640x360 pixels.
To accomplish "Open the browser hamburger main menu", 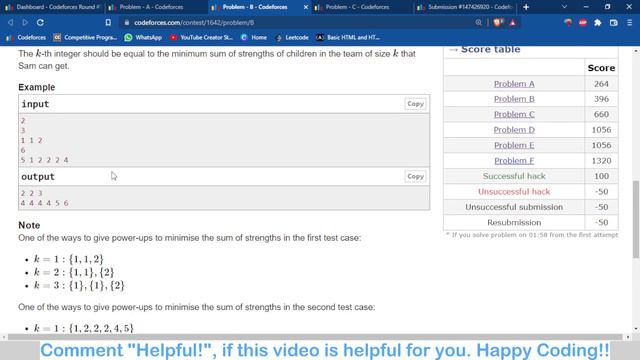I will point(630,22).
